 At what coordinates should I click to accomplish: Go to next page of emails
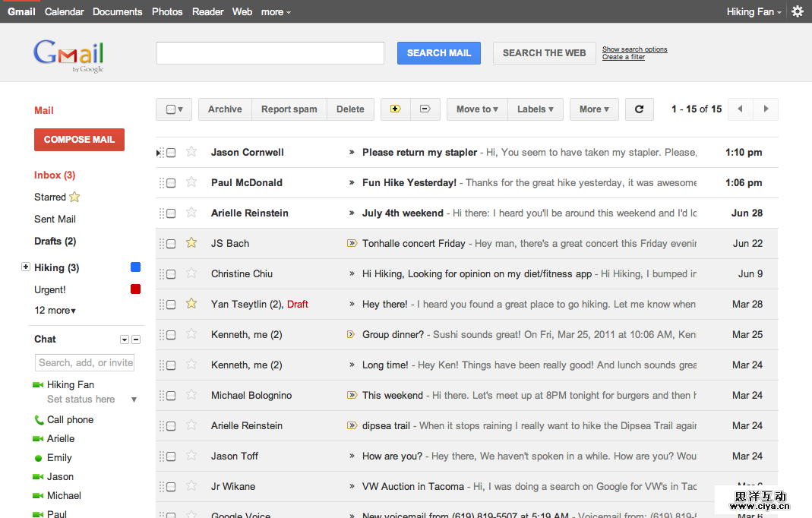[766, 109]
